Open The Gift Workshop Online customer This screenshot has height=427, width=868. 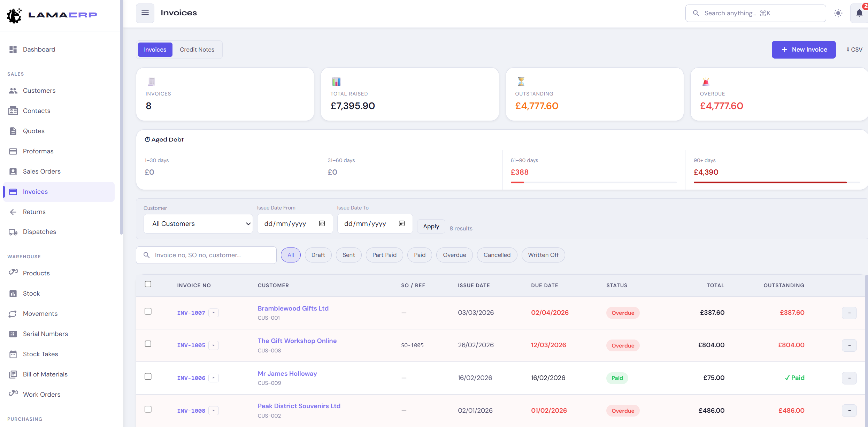click(297, 341)
